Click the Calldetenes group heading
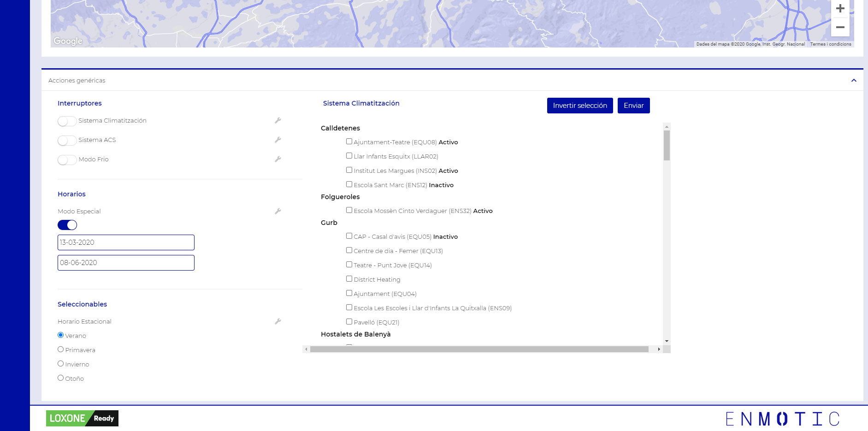Viewport: 868px width, 431px height. [340, 128]
